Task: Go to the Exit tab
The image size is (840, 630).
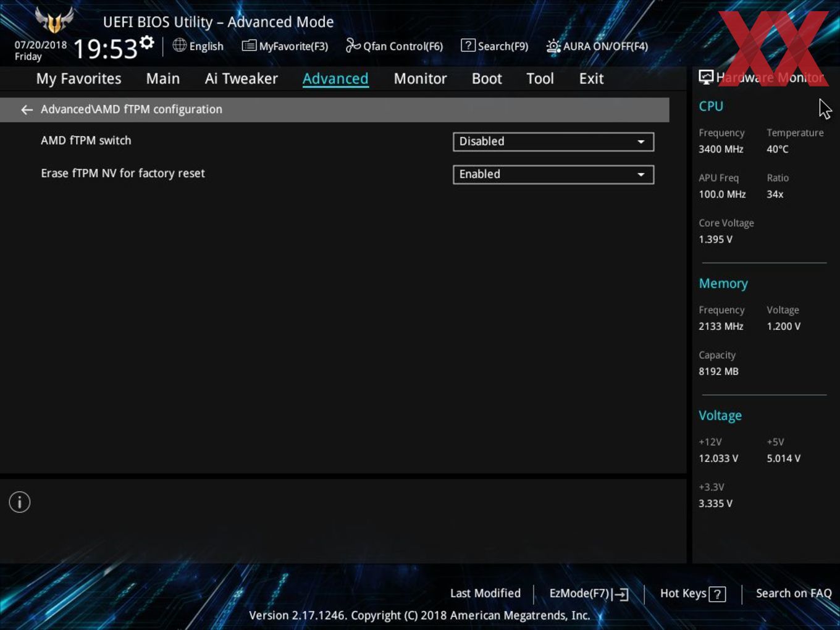Action: [591, 78]
